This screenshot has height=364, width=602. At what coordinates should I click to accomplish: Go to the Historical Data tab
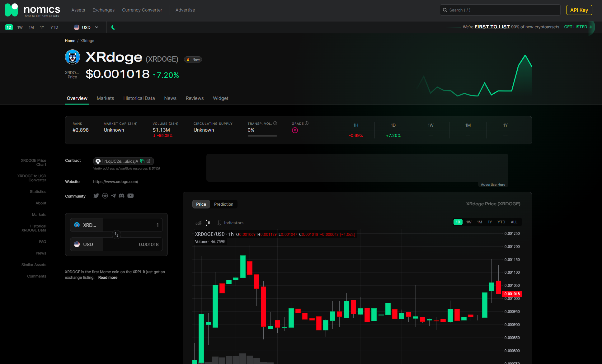coord(139,98)
